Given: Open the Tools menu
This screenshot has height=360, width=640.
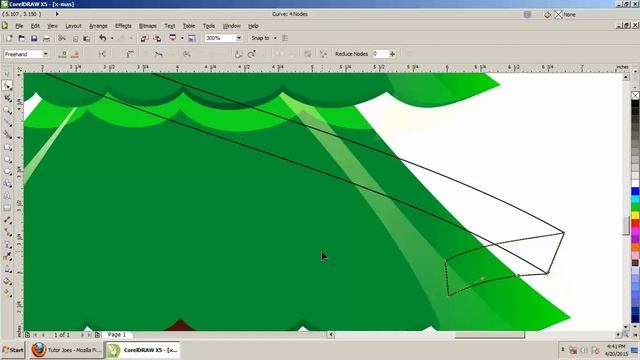Looking at the screenshot, I should [x=209, y=26].
